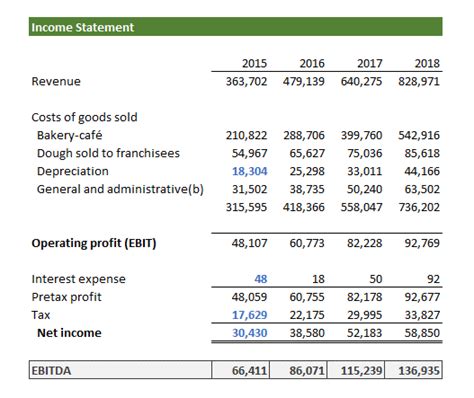The width and height of the screenshot is (474, 398).
Task: Select the Bakery-café row label
Action: (x=69, y=135)
